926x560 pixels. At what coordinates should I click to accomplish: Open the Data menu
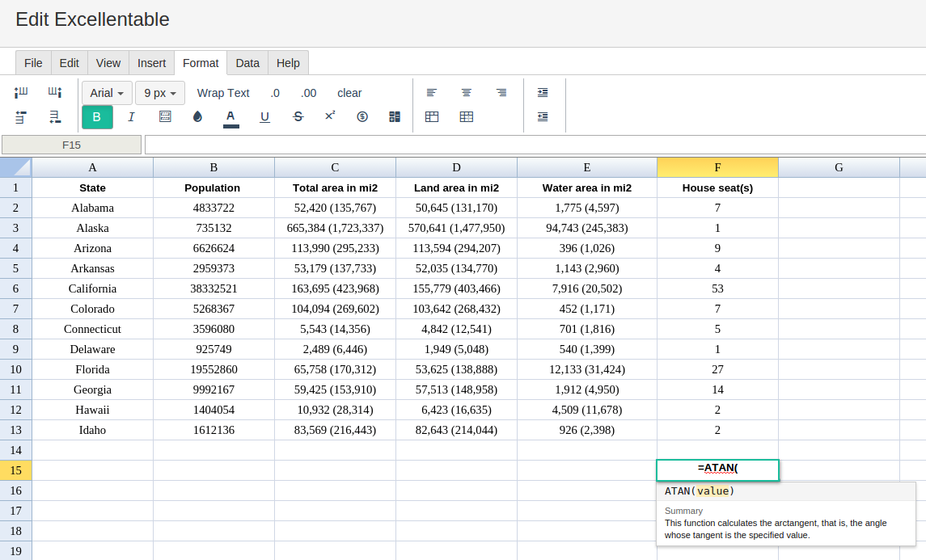pyautogui.click(x=247, y=62)
